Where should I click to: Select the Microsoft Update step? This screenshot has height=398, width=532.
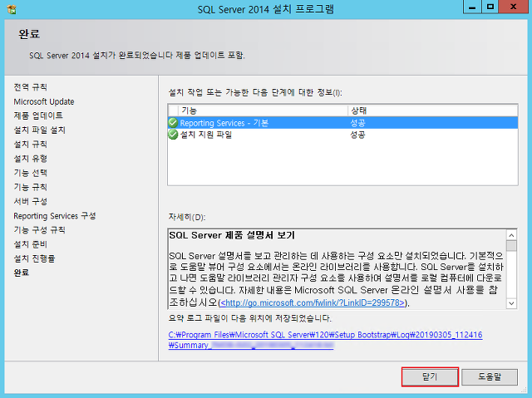[x=44, y=101]
